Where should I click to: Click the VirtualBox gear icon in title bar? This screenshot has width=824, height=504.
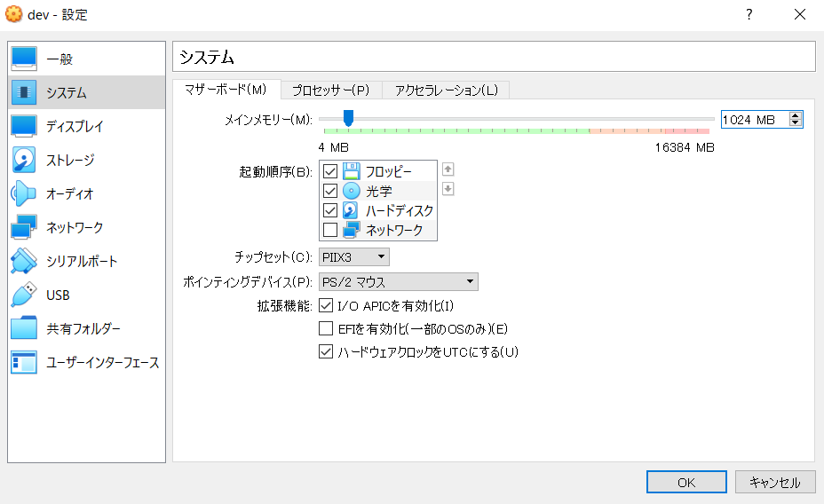point(13,13)
